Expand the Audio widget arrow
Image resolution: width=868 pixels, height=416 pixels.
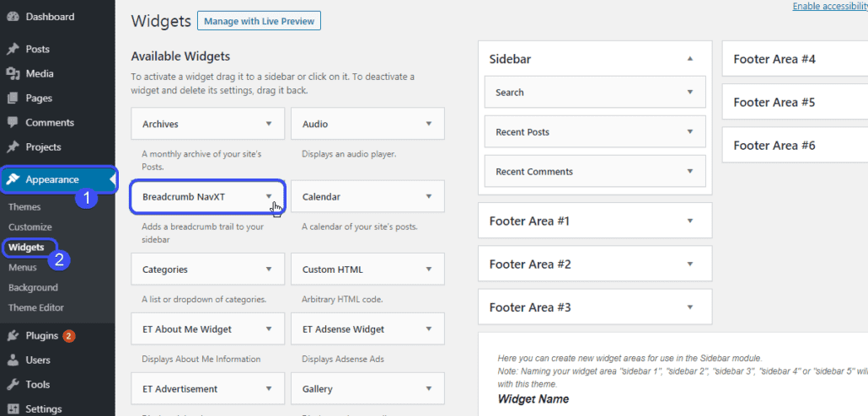pyautogui.click(x=428, y=124)
